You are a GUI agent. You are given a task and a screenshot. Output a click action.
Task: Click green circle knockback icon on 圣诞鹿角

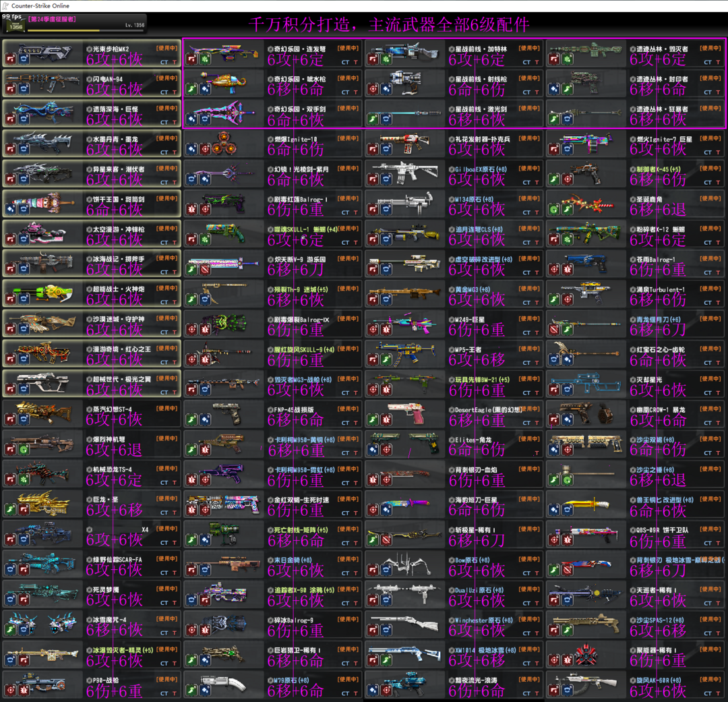point(554,210)
